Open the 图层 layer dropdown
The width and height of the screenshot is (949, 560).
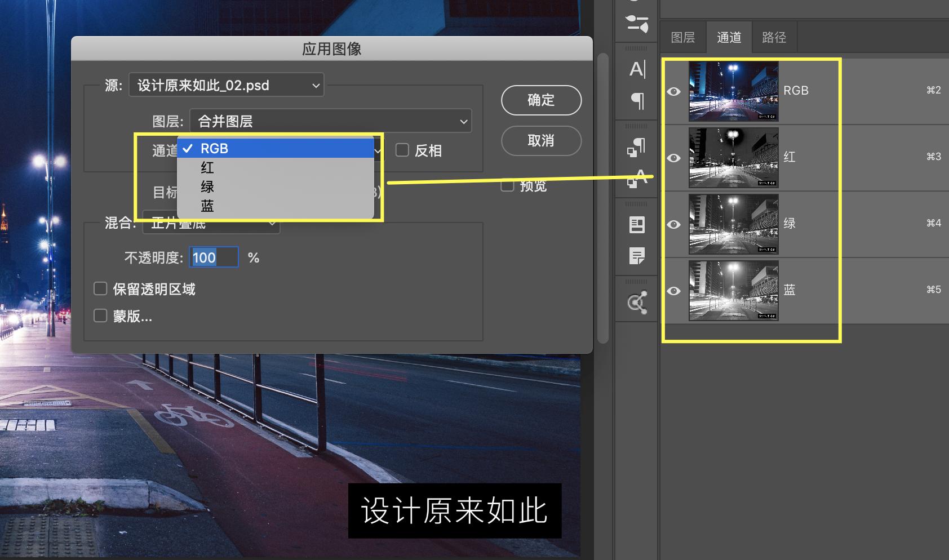[x=330, y=121]
